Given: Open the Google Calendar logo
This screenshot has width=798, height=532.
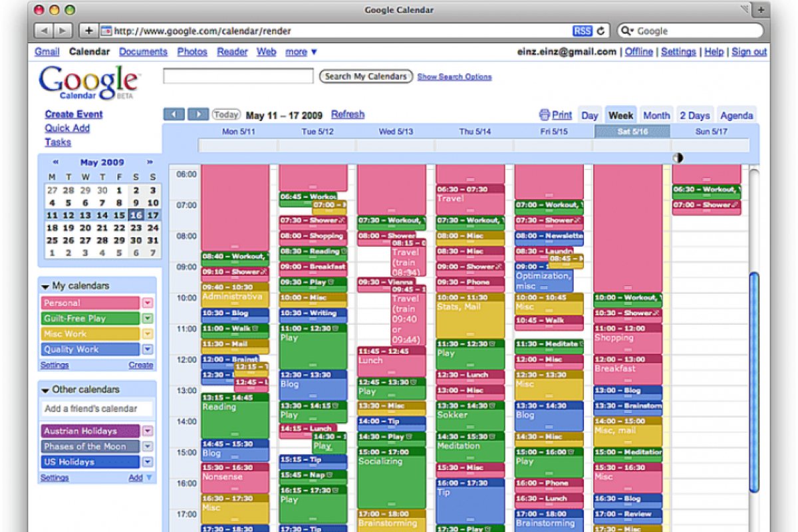Looking at the screenshot, I should (x=88, y=82).
